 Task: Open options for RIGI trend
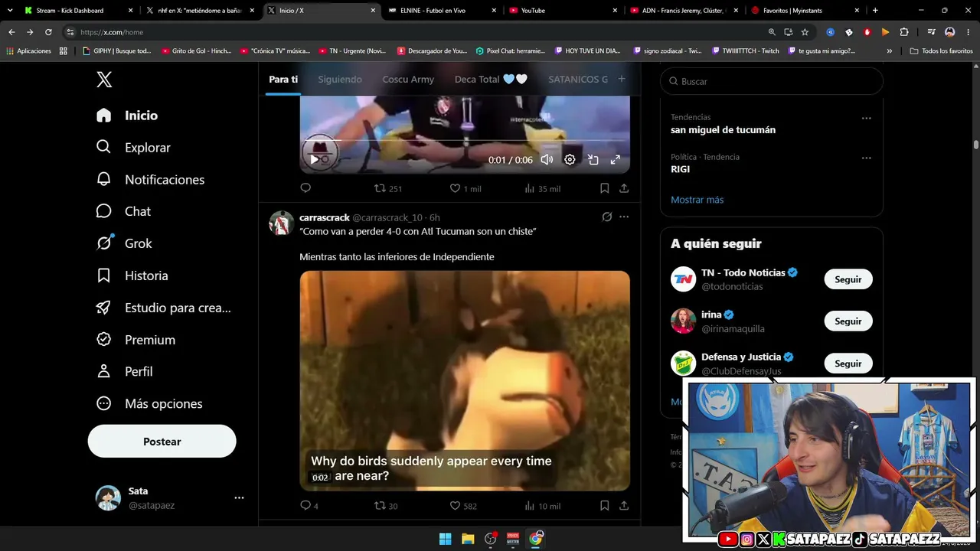coord(867,158)
